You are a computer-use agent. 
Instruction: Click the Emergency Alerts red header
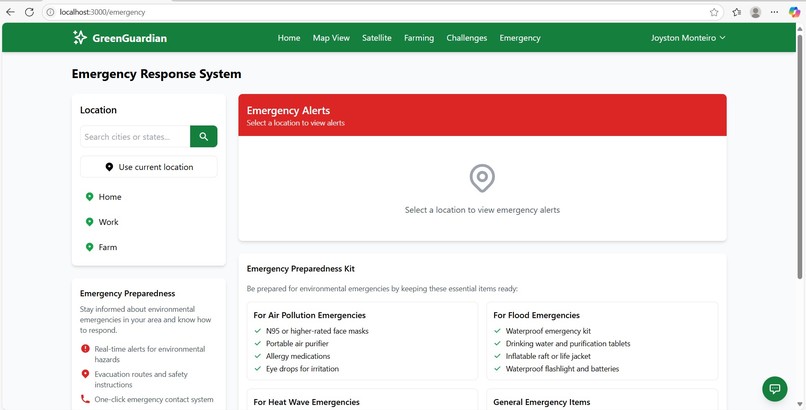482,115
